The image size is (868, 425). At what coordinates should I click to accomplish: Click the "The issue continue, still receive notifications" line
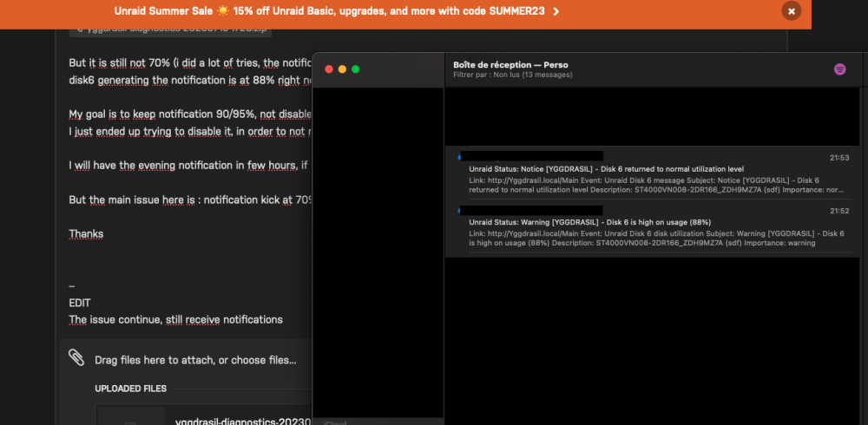(176, 320)
